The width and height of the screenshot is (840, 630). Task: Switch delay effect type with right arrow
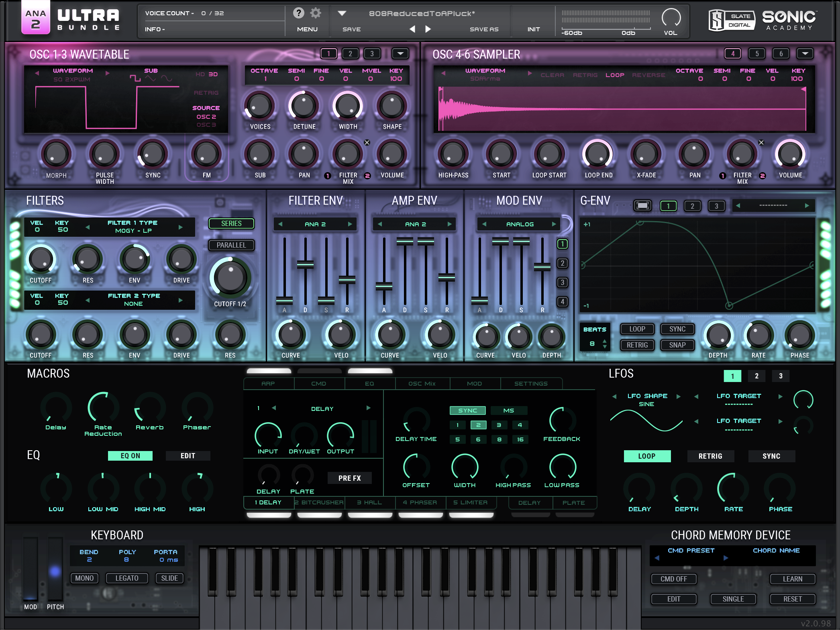(368, 408)
